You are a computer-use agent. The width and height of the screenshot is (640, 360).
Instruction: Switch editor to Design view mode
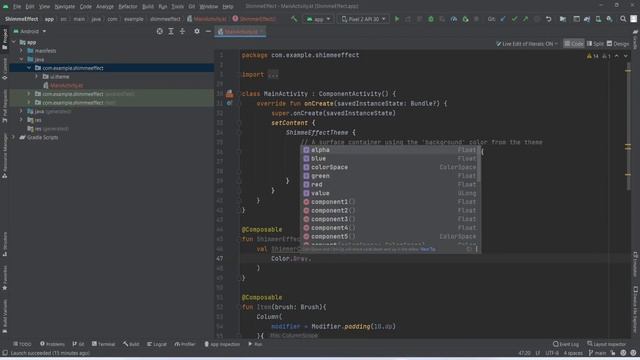[x=618, y=44]
